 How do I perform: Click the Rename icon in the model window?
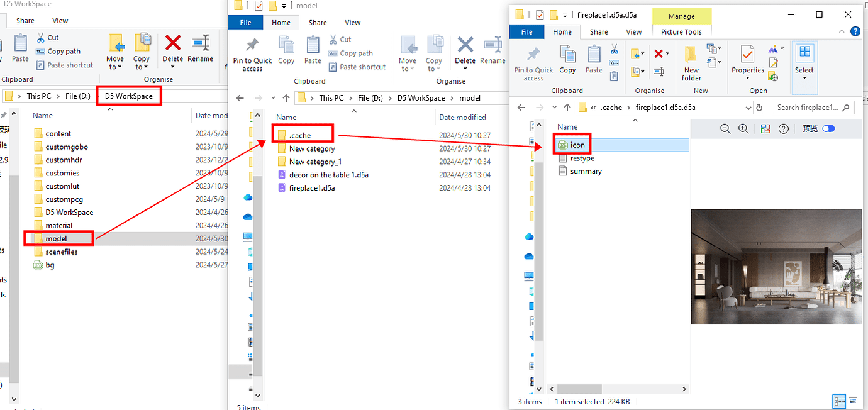pos(492,44)
